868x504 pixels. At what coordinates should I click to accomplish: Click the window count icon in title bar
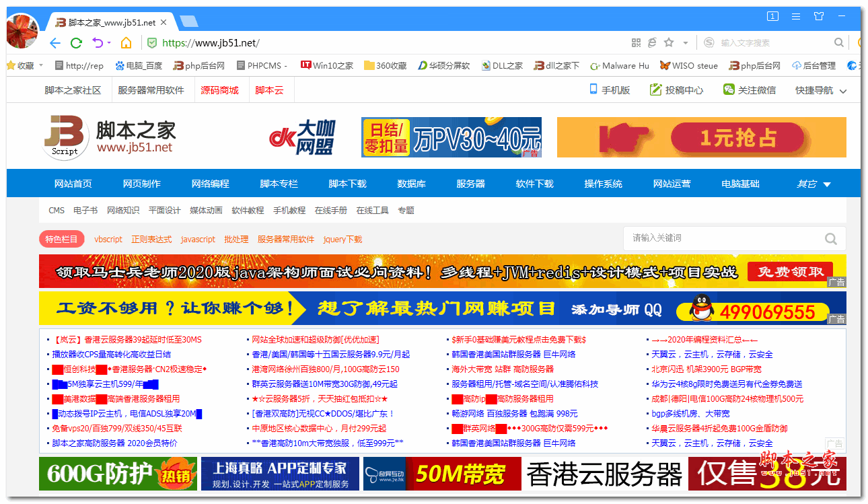click(773, 16)
